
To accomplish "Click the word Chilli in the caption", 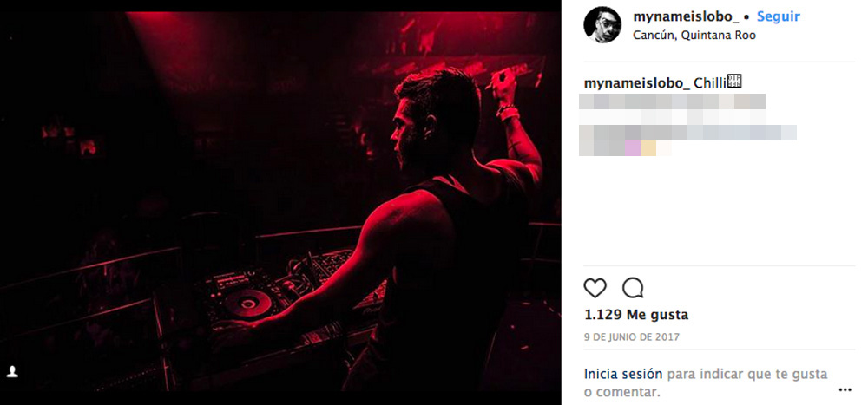I will click(709, 83).
